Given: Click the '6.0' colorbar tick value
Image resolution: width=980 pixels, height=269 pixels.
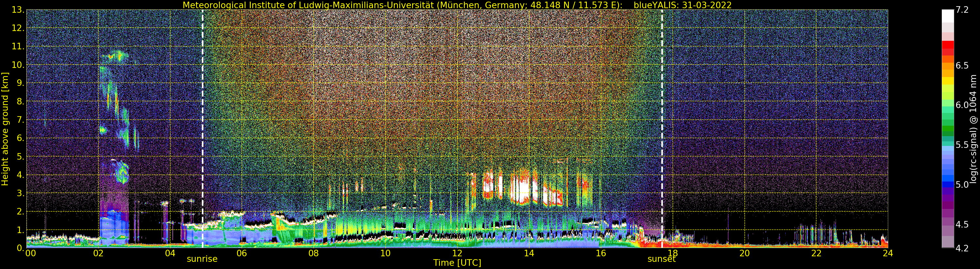Looking at the screenshot, I should pyautogui.click(x=962, y=105).
